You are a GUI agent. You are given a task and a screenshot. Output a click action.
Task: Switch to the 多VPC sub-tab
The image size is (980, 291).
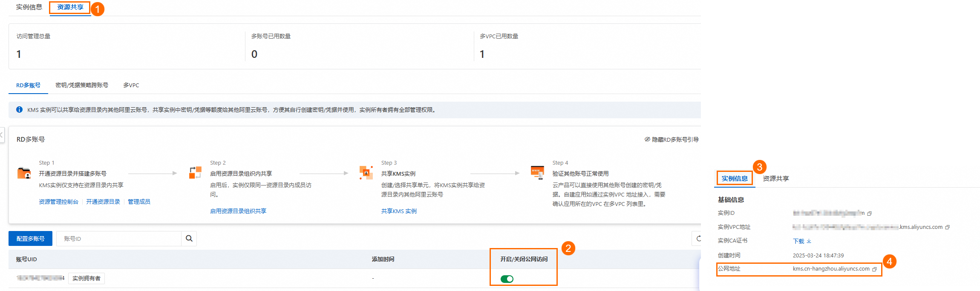[131, 85]
